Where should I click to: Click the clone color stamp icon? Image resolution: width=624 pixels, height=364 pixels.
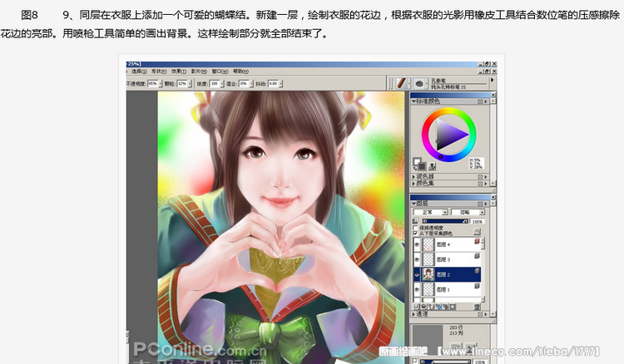coord(432,166)
